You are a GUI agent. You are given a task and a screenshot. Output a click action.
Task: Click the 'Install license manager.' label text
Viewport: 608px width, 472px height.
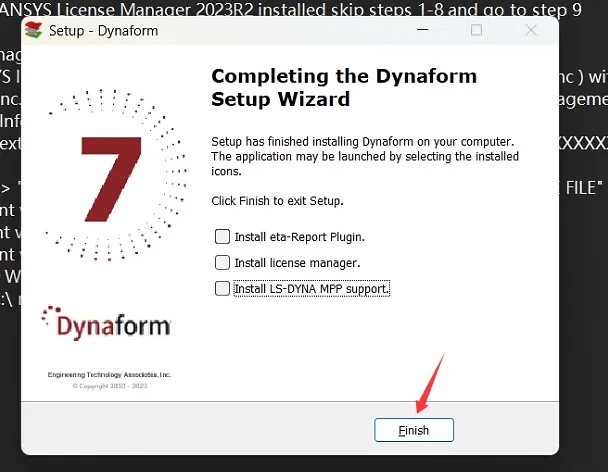pyautogui.click(x=297, y=263)
